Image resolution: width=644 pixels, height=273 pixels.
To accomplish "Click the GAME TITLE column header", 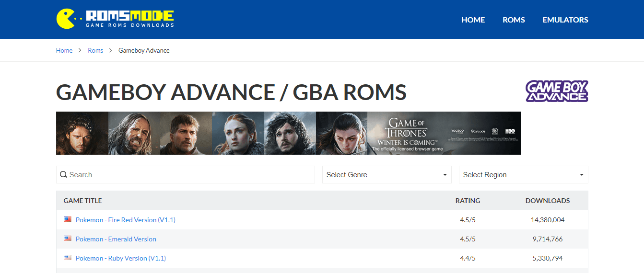I will (83, 201).
